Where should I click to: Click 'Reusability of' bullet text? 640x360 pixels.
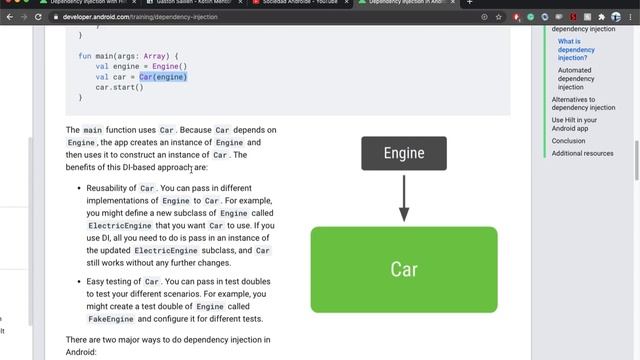(x=111, y=188)
